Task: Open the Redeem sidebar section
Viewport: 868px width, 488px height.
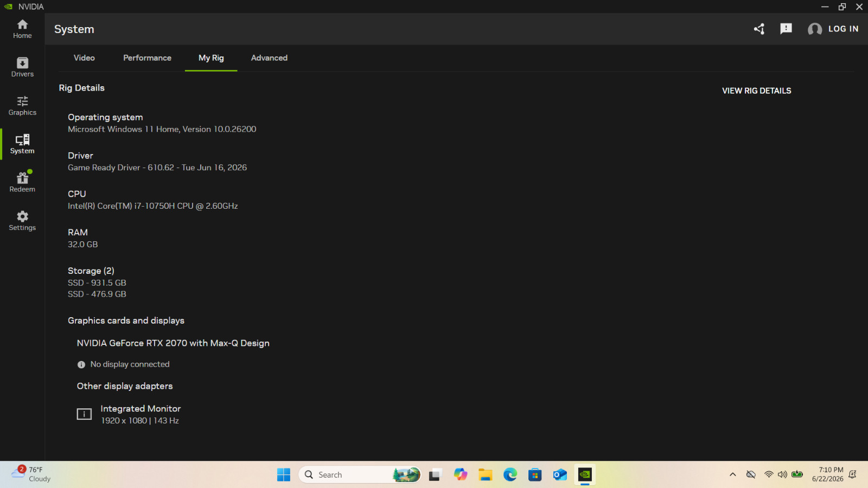Action: click(22, 182)
